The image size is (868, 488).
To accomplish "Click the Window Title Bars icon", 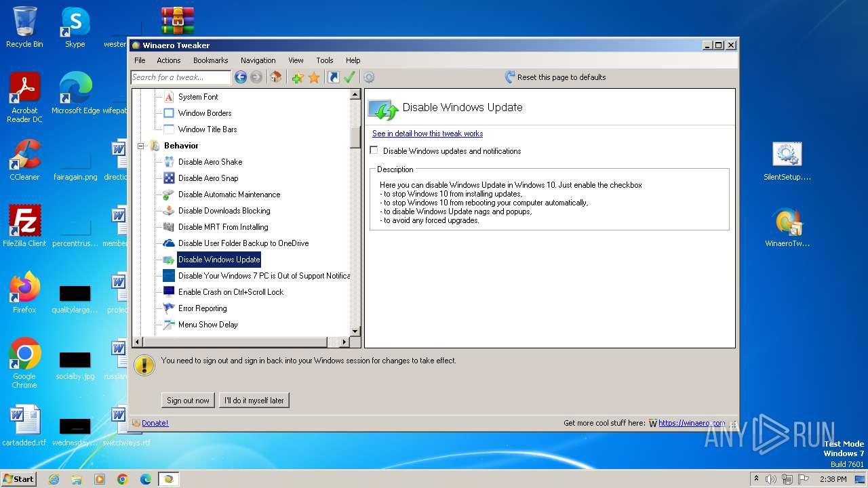I will [x=169, y=129].
